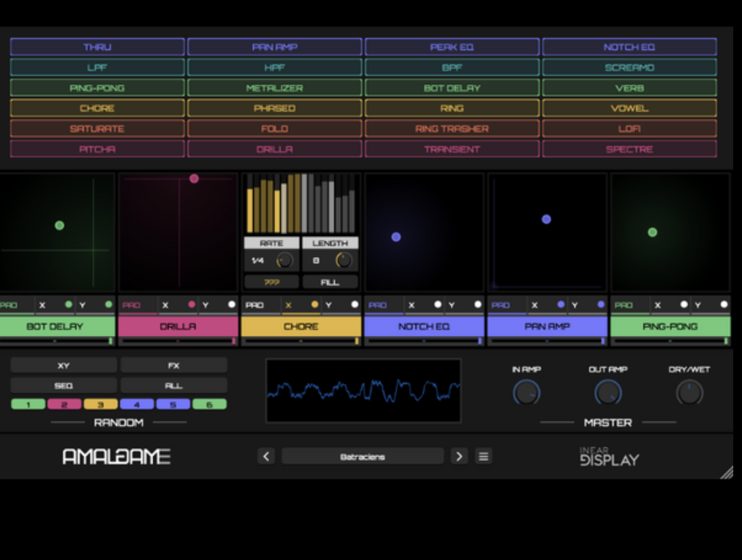The width and height of the screenshot is (742, 560).
Task: Open the PAN AMP slot effect selector
Action: coord(547,326)
